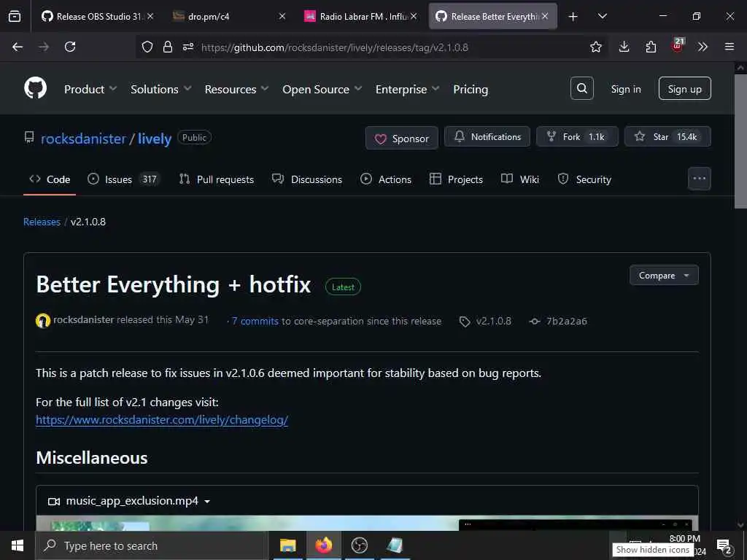Open tag v2.1.0.8 link
The height and width of the screenshot is (560, 747).
tap(494, 322)
